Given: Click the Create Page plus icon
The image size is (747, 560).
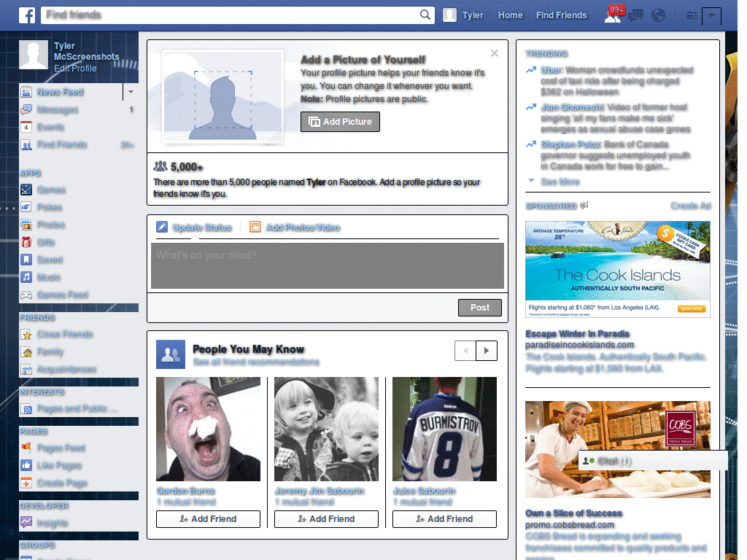Looking at the screenshot, I should (x=26, y=483).
